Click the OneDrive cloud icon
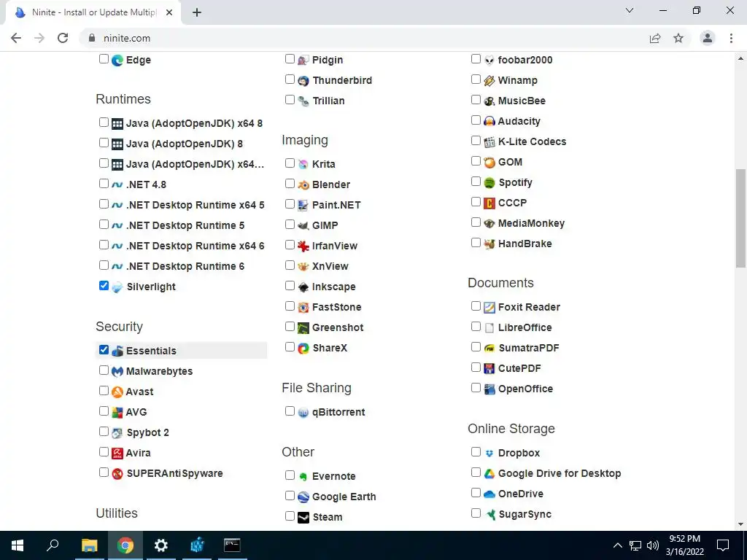Image resolution: width=747 pixels, height=560 pixels. 489,494
